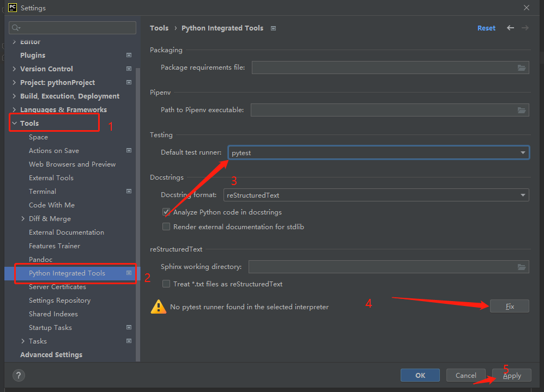Focus the Path to Pipenv executable field
The height and width of the screenshot is (392, 544).
pos(390,110)
